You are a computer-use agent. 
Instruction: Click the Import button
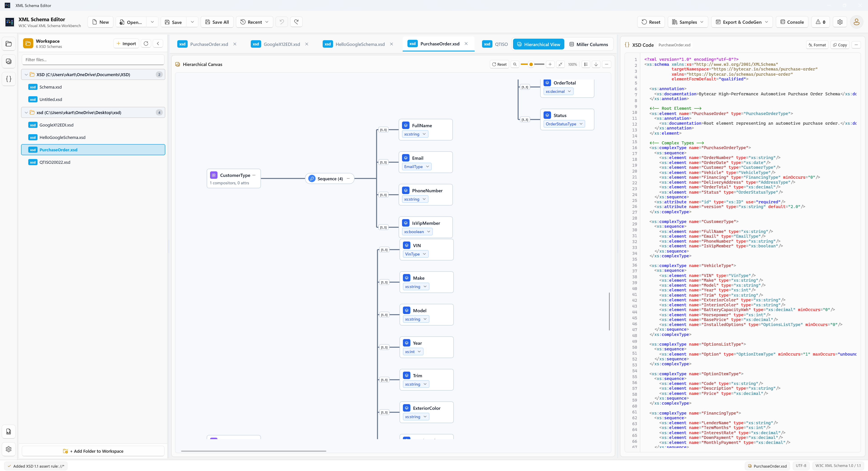point(126,43)
